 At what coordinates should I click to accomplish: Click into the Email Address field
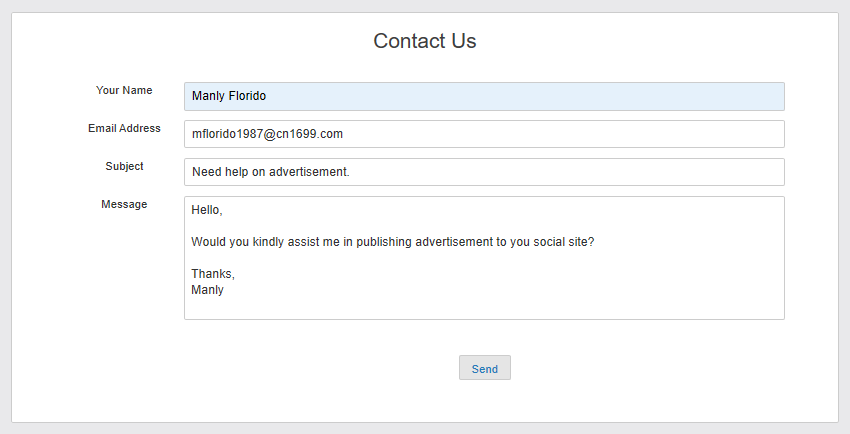(x=484, y=134)
